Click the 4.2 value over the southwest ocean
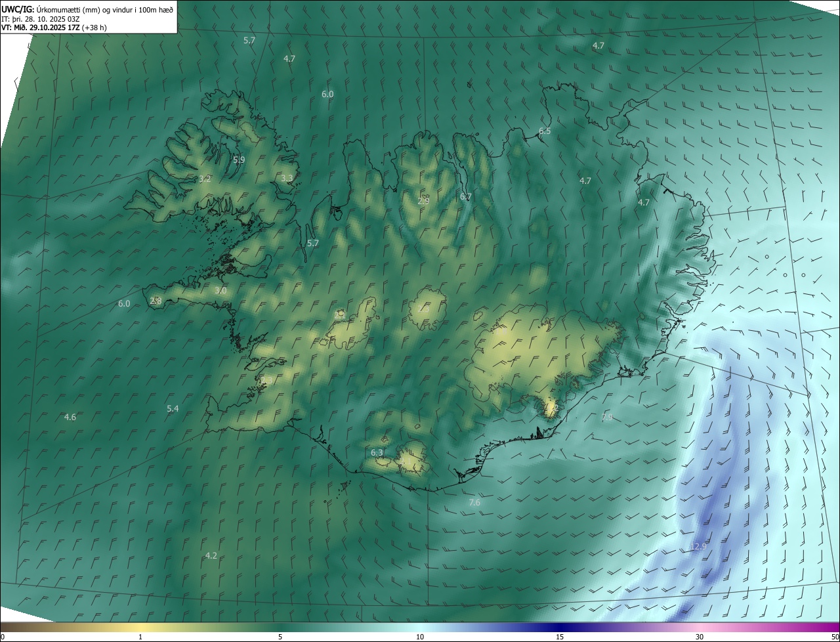This screenshot has height=642, width=840. tap(211, 555)
